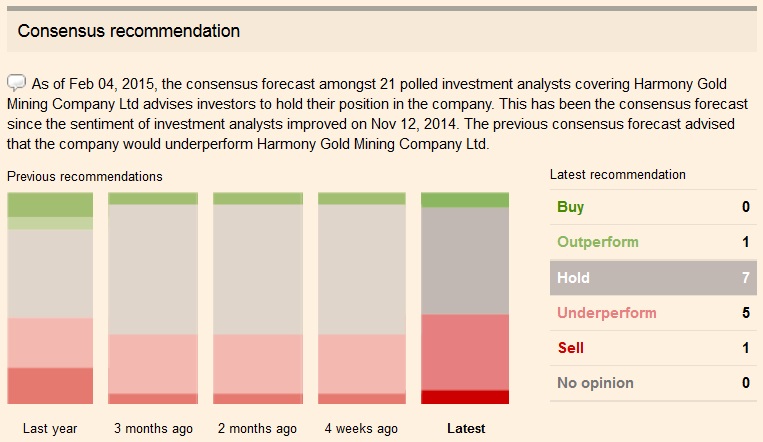
Task: Click the red Sell segment in Last year bar
Action: click(x=50, y=385)
